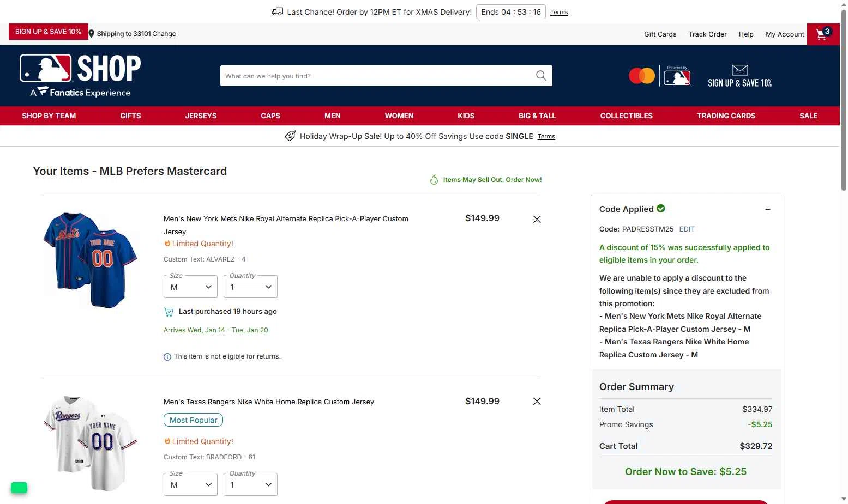Open Size dropdown for Rangers jersey

point(190,484)
